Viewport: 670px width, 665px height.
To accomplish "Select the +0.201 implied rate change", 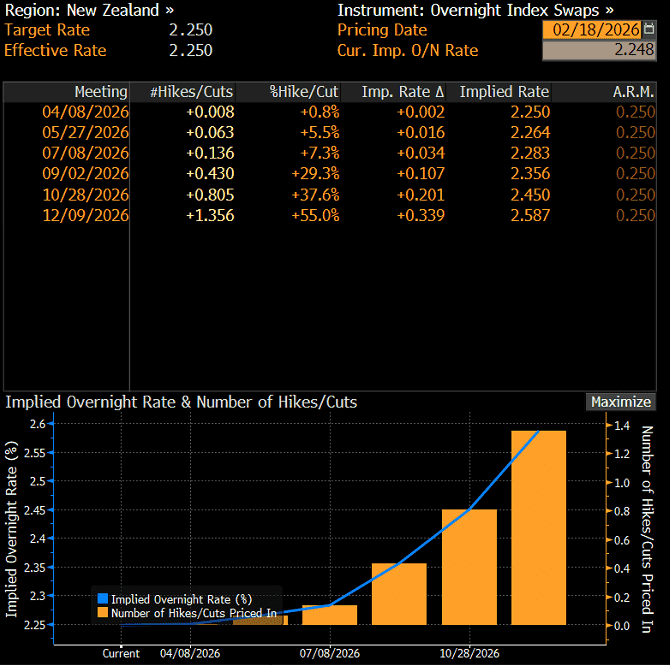I will [421, 195].
